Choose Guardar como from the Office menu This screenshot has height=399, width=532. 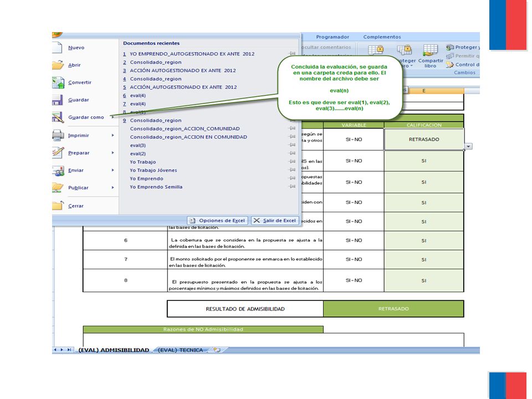[x=86, y=117]
